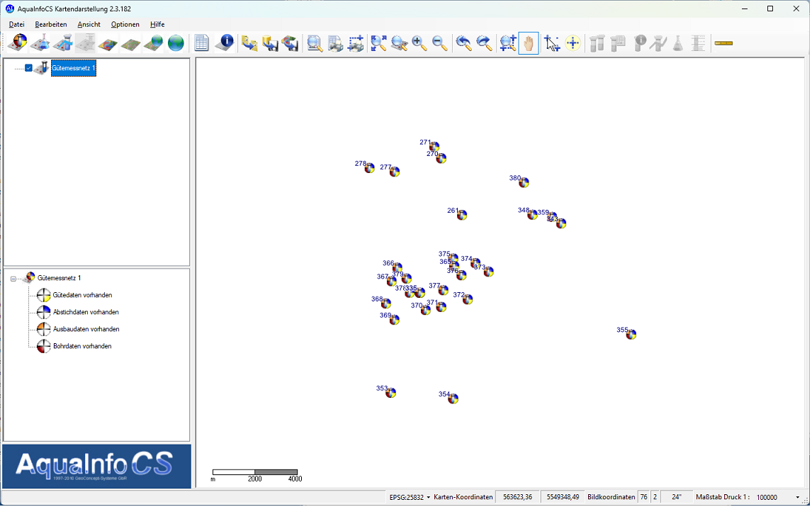Click the zoom in magnifier icon
This screenshot has height=507, width=812.
(419, 43)
